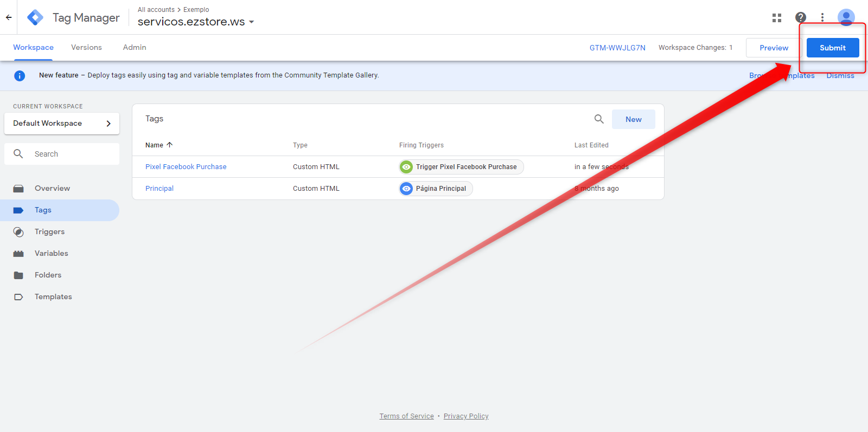
Task: Click the Last Edited column header
Action: click(x=591, y=145)
